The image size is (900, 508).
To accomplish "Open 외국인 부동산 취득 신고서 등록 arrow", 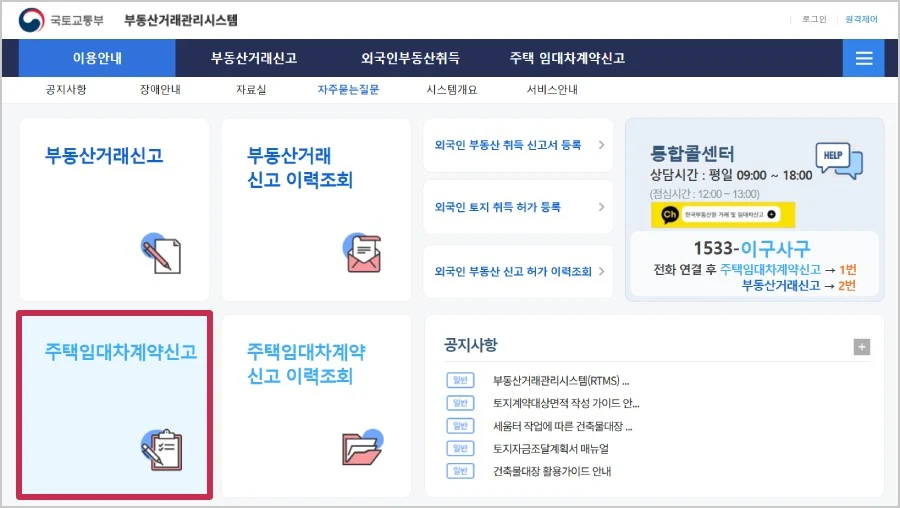I will [601, 145].
